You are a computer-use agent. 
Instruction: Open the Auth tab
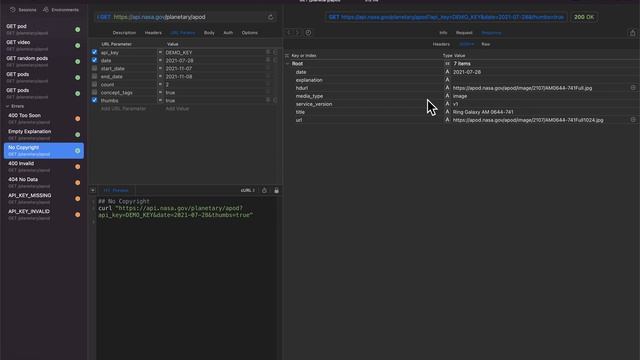[228, 33]
